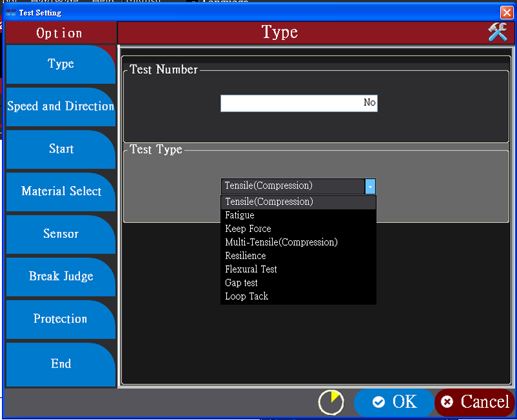Open the Speed and Direction tab
This screenshot has width=517, height=420.
[x=61, y=107]
